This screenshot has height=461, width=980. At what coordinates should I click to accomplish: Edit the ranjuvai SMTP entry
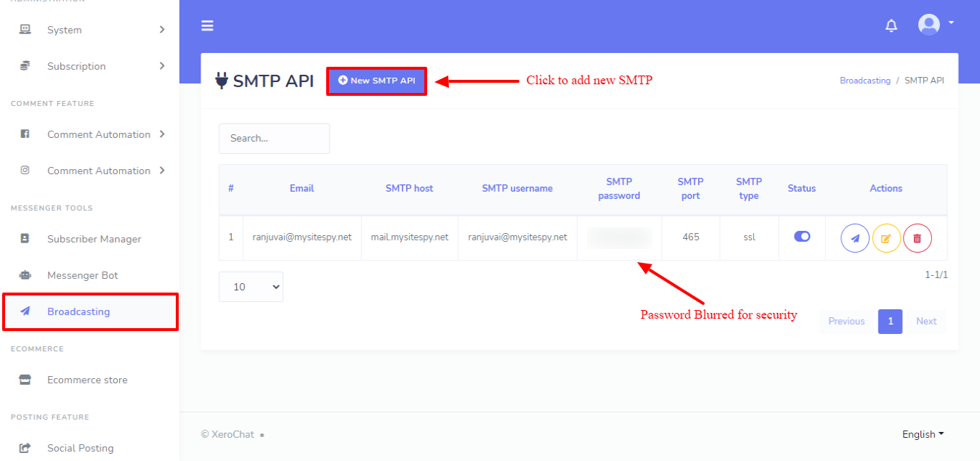click(x=886, y=238)
